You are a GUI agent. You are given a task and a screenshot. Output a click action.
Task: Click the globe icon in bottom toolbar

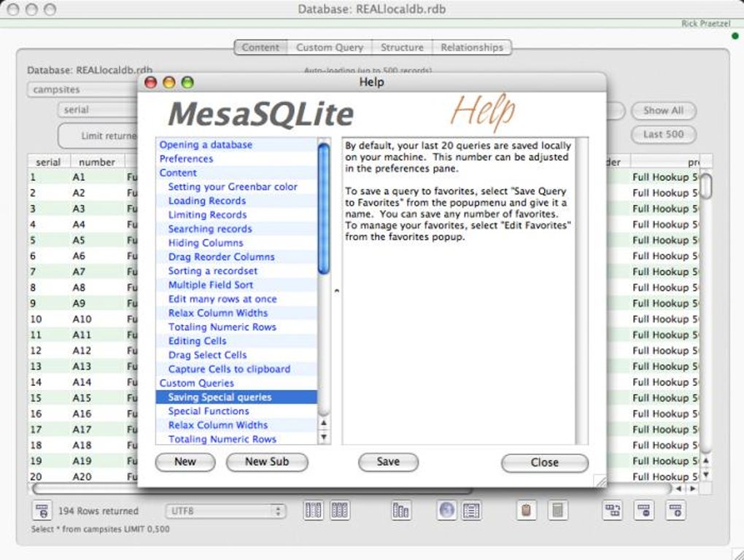[446, 510]
